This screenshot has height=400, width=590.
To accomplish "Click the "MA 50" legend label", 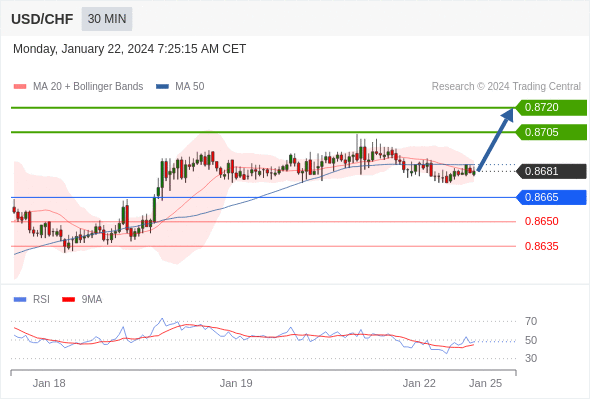I will point(190,87).
